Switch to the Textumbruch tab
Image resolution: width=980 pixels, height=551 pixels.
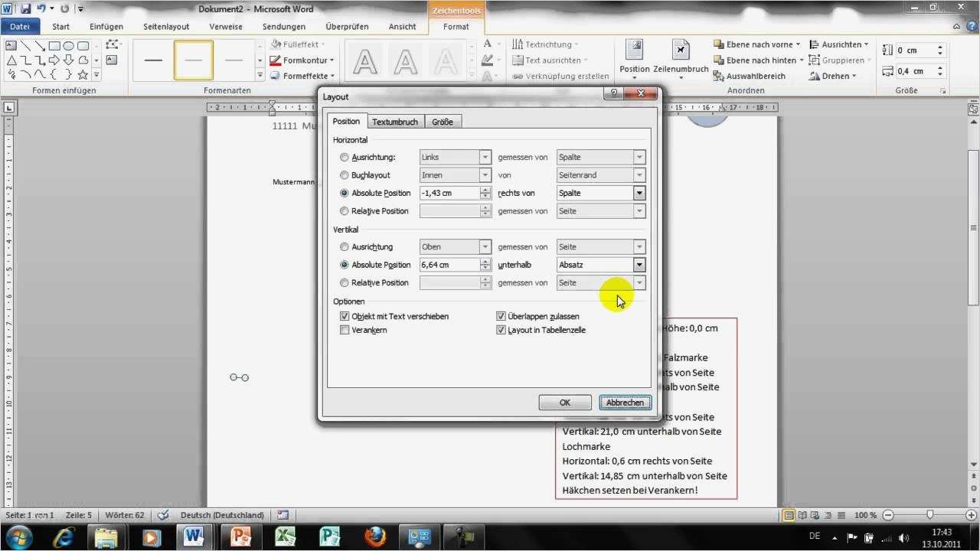(395, 121)
